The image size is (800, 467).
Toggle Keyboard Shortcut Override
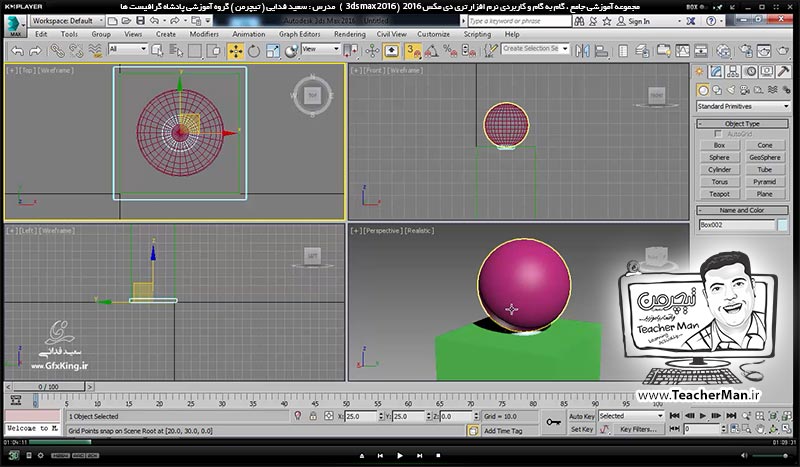pyautogui.click(x=391, y=51)
